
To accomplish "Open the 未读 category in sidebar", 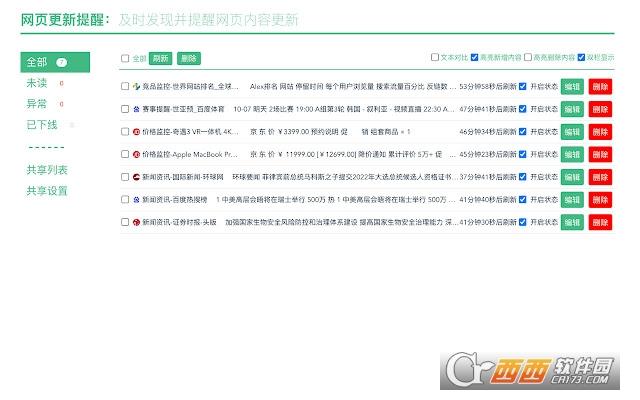I will pos(37,83).
